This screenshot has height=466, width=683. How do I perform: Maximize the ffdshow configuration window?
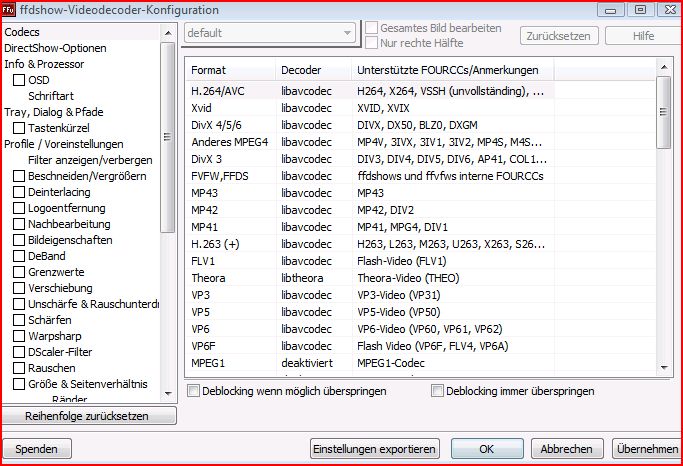pyautogui.click(x=640, y=10)
